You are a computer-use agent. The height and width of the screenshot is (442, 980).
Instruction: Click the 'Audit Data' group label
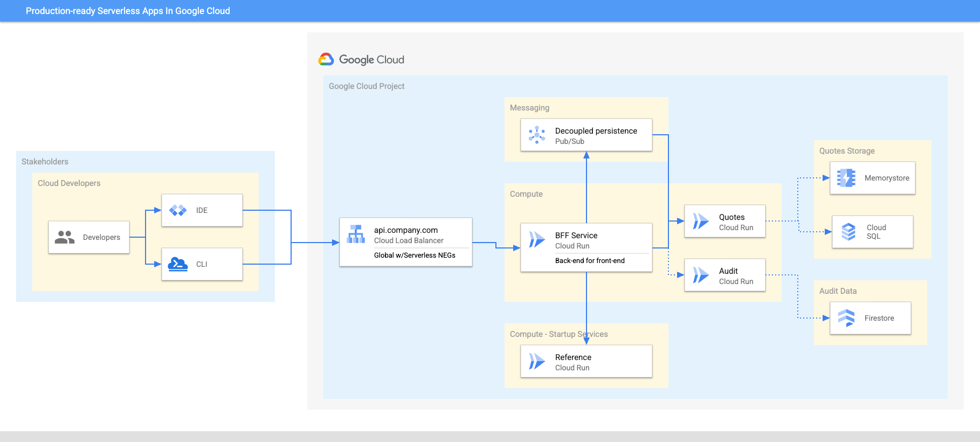tap(838, 291)
